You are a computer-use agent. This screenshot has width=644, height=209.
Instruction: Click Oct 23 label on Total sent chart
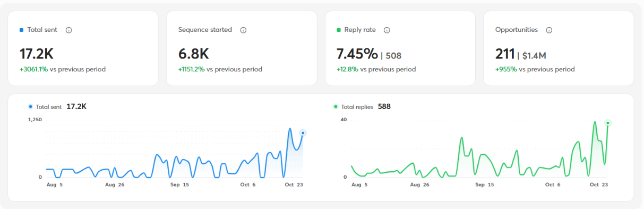[294, 185]
